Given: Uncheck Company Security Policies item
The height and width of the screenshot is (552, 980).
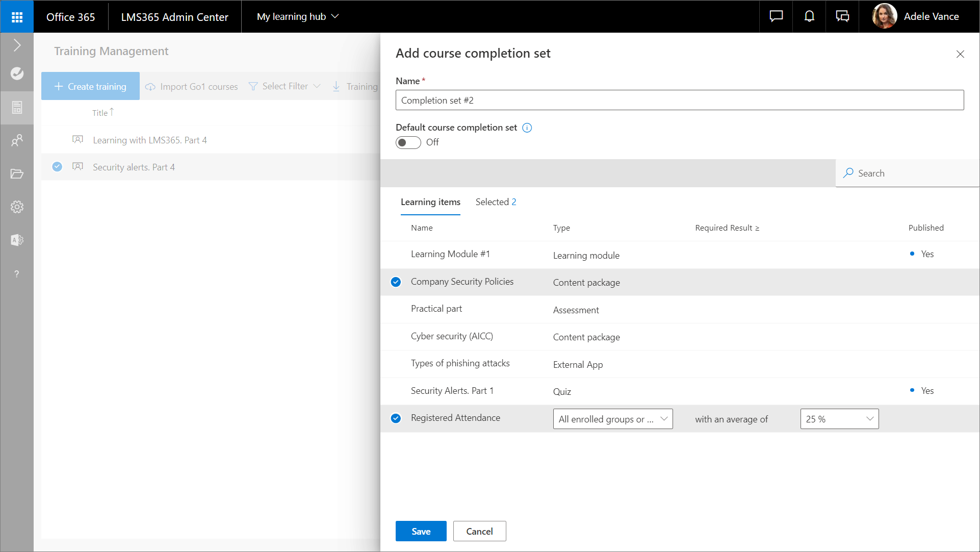Looking at the screenshot, I should click(x=396, y=282).
